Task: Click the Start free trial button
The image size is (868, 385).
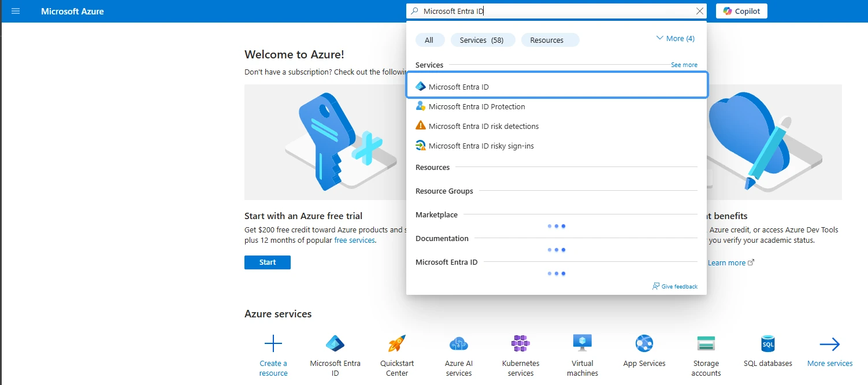Action: [x=268, y=262]
